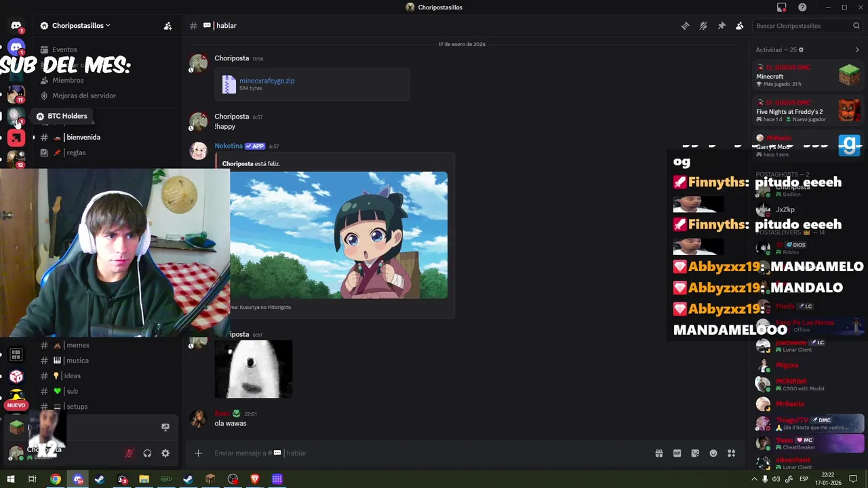The width and height of the screenshot is (868, 488).
Task: Select the reglas channel
Action: pos(75,152)
